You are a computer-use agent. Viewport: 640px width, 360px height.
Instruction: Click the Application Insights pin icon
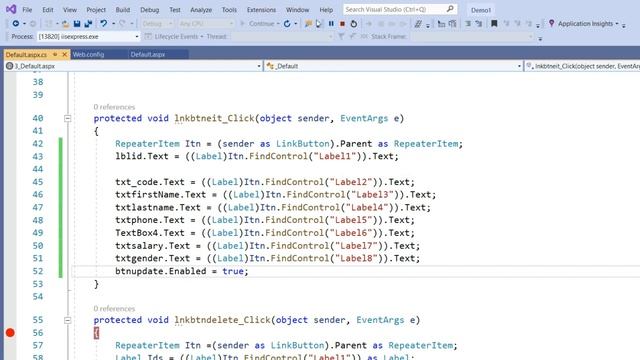551,23
